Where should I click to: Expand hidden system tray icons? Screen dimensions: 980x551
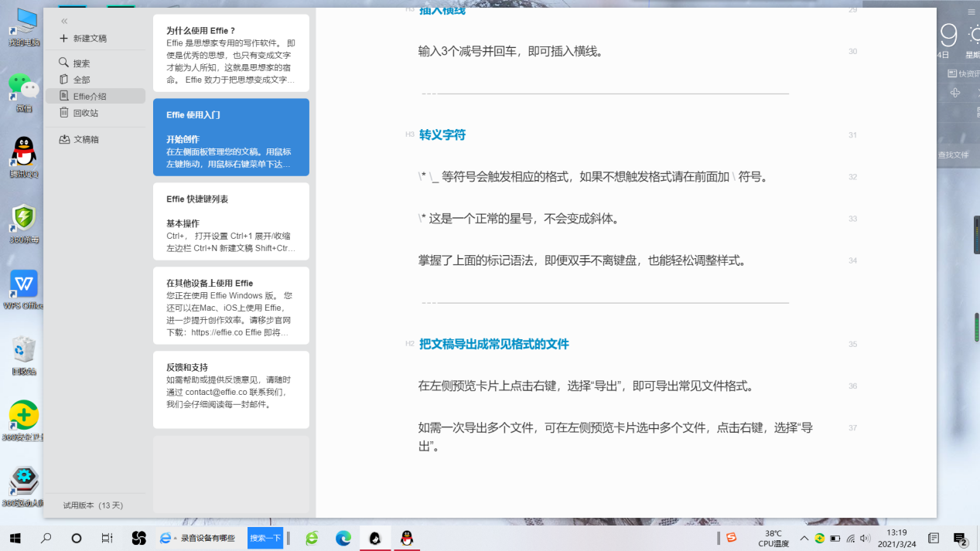(x=804, y=539)
